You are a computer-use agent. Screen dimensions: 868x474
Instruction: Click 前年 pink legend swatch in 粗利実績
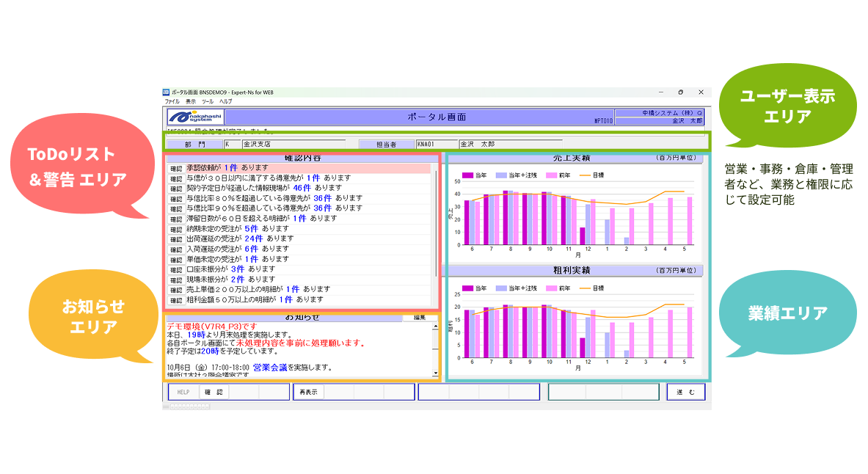click(x=551, y=288)
